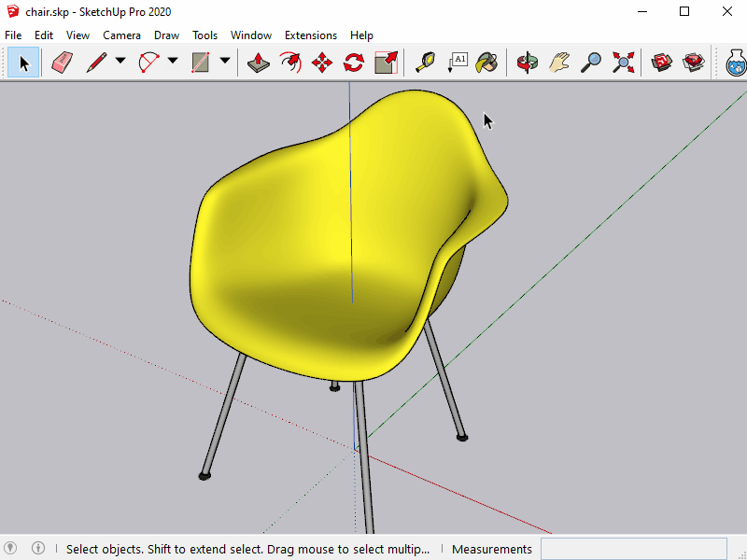Activate the Zoom Extents tool
747x560 pixels.
(623, 63)
